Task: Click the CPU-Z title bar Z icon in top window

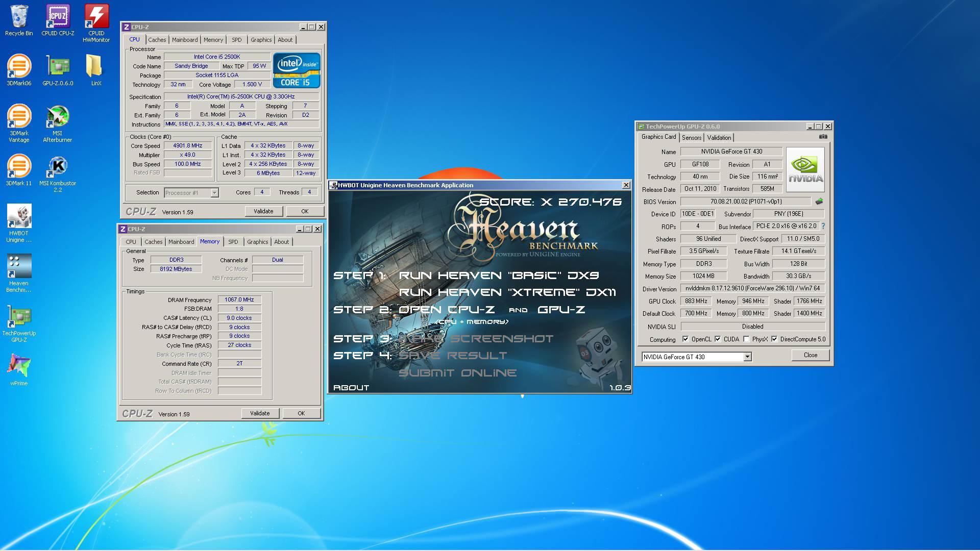Action: (x=127, y=27)
